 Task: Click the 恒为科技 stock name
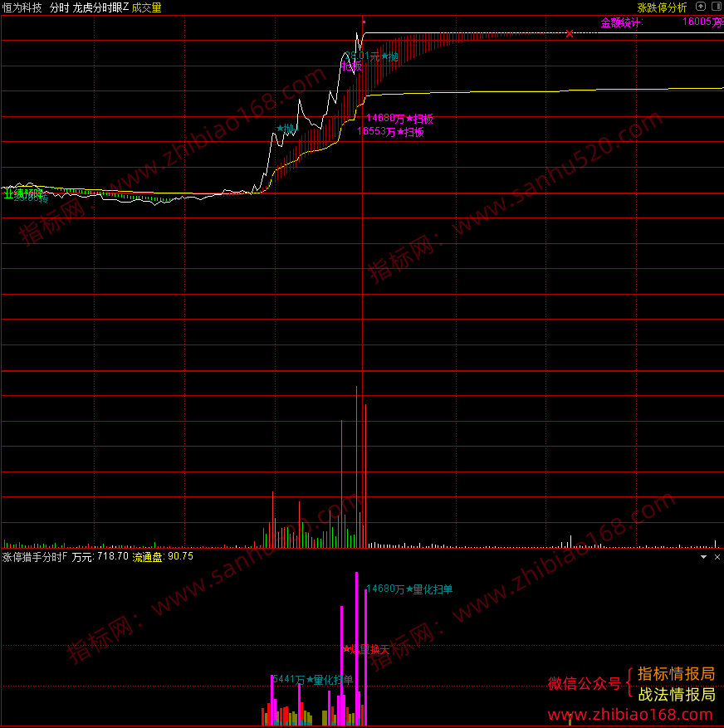[22, 7]
